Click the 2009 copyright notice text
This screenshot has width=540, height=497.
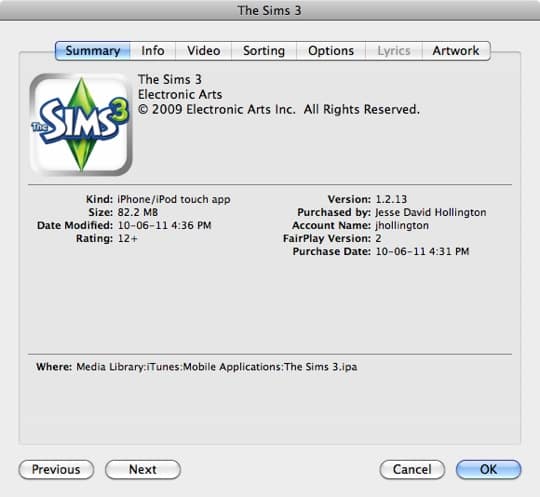point(279,110)
